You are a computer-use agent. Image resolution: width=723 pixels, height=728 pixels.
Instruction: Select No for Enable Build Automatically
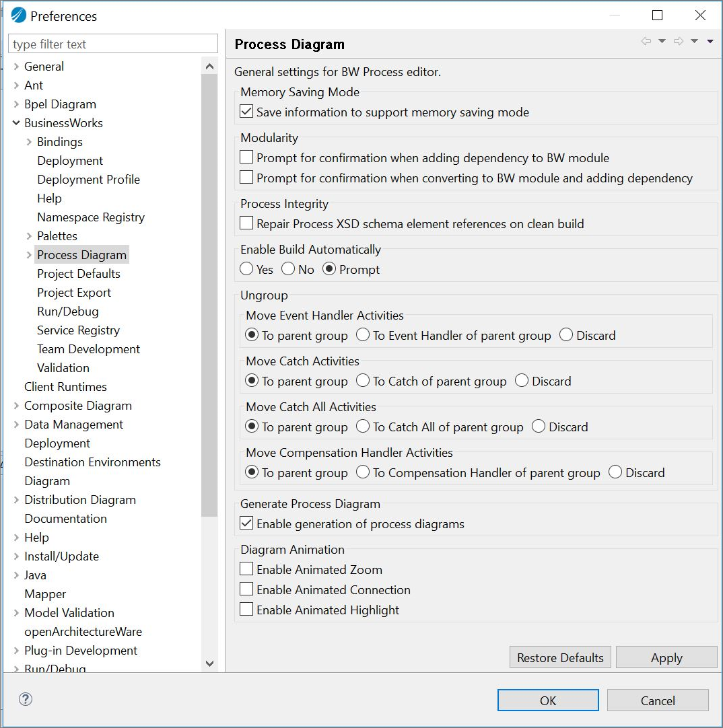[288, 270]
